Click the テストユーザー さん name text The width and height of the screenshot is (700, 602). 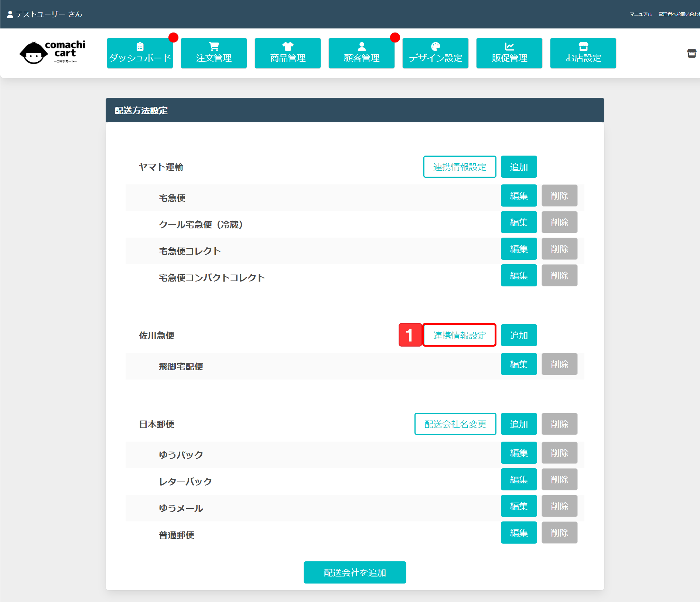[49, 14]
